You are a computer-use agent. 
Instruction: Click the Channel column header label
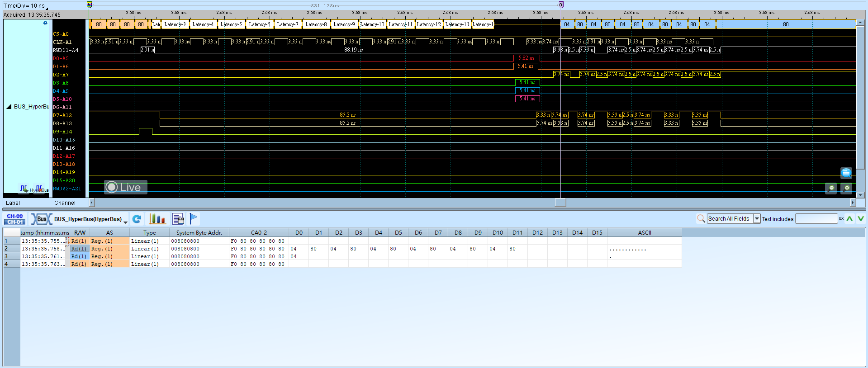coord(65,203)
